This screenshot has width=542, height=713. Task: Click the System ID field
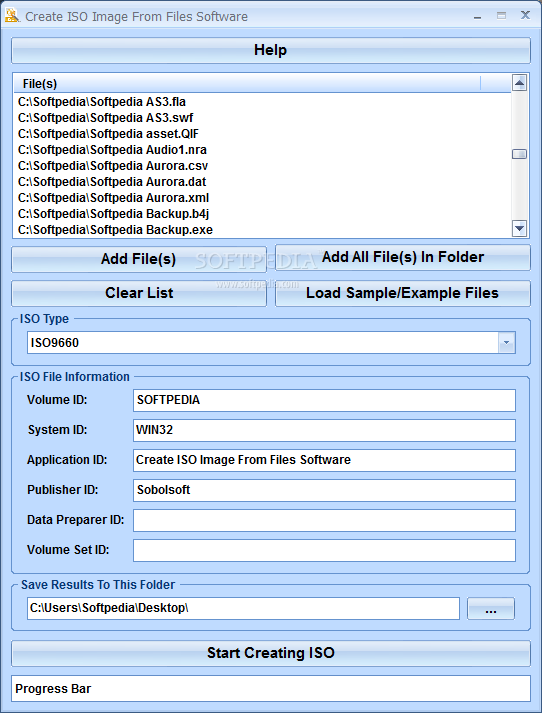[x=324, y=430]
